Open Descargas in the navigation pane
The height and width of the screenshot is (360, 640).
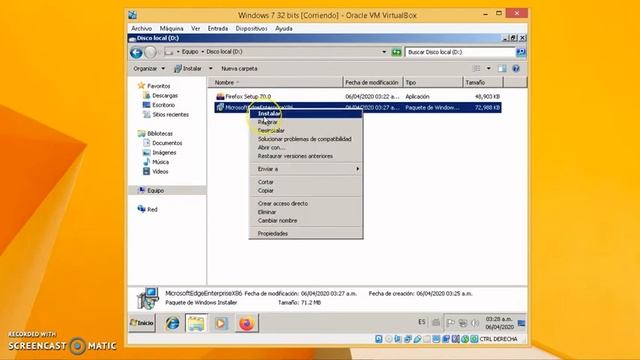click(165, 96)
